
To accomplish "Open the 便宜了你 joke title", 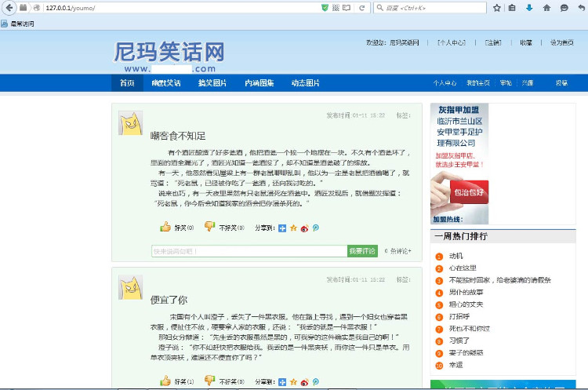I will pyautogui.click(x=169, y=300).
